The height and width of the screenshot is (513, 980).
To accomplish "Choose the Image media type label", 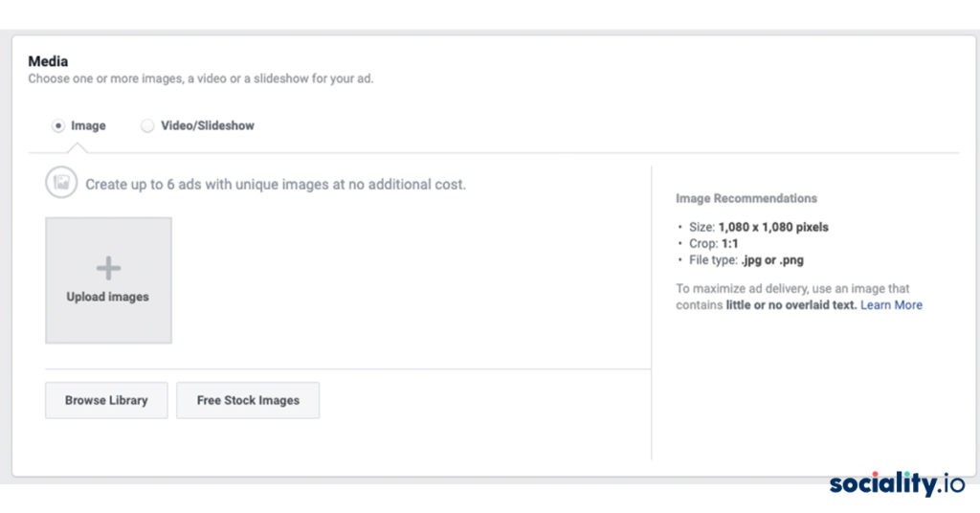I will click(88, 125).
